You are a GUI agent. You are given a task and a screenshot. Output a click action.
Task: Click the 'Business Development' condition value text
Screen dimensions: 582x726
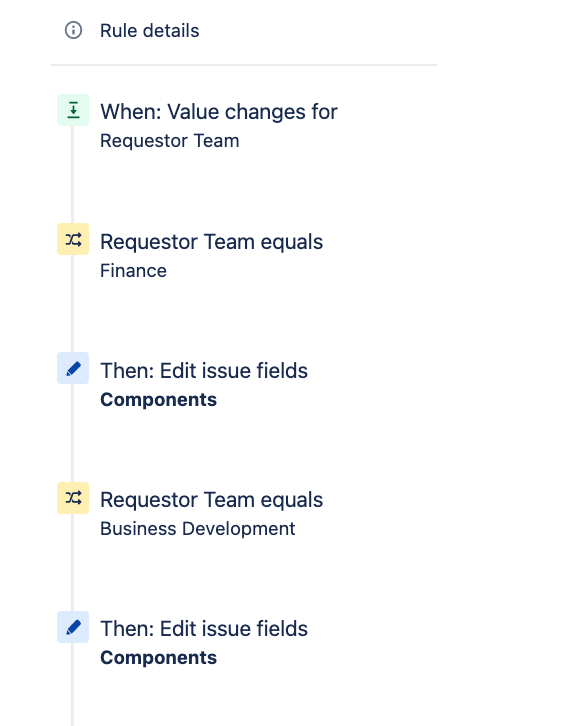point(198,529)
